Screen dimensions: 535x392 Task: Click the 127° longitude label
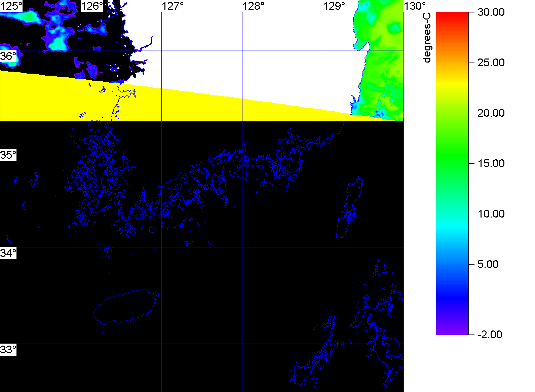tap(173, 6)
